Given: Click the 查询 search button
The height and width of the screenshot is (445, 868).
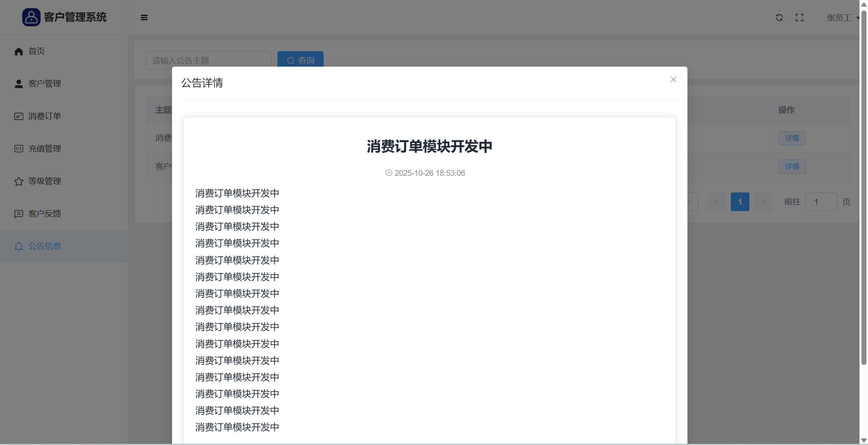Looking at the screenshot, I should tap(300, 59).
